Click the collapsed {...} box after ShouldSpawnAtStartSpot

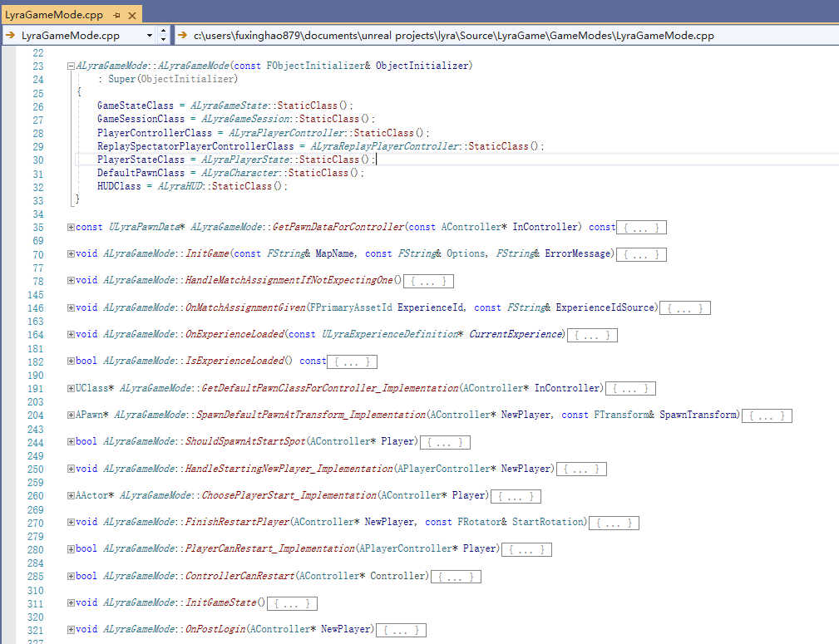point(445,442)
